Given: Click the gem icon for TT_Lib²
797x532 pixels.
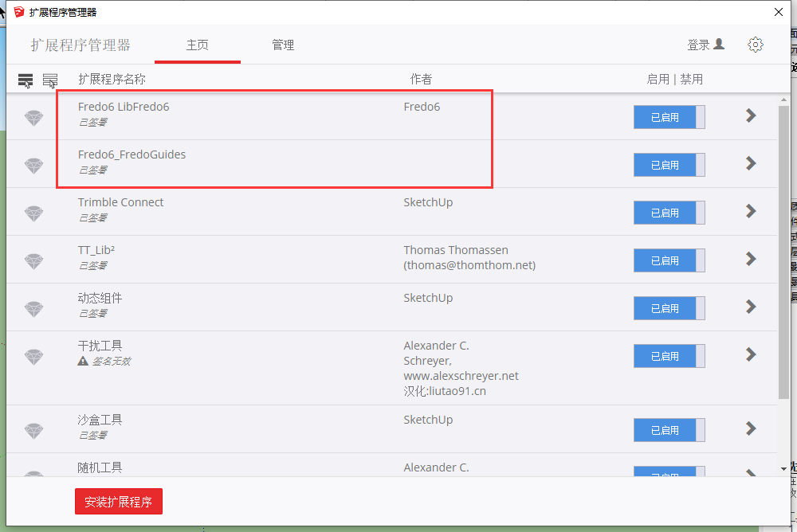Looking at the screenshot, I should coord(34,261).
